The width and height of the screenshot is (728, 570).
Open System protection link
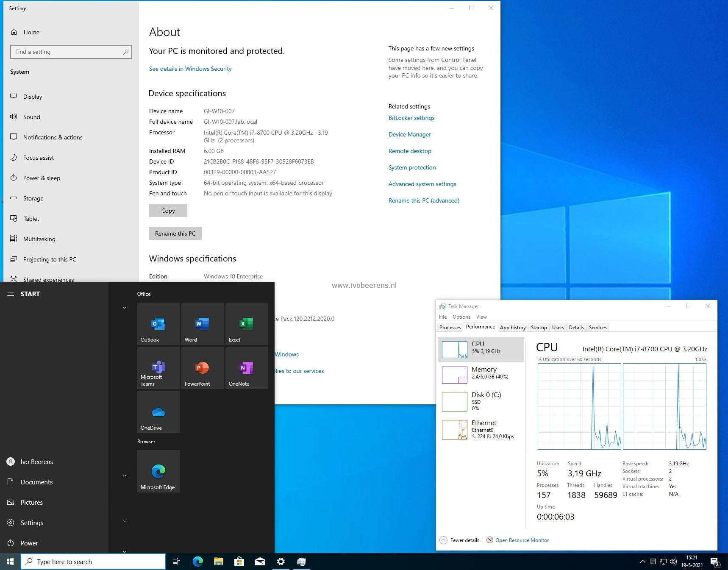click(412, 167)
